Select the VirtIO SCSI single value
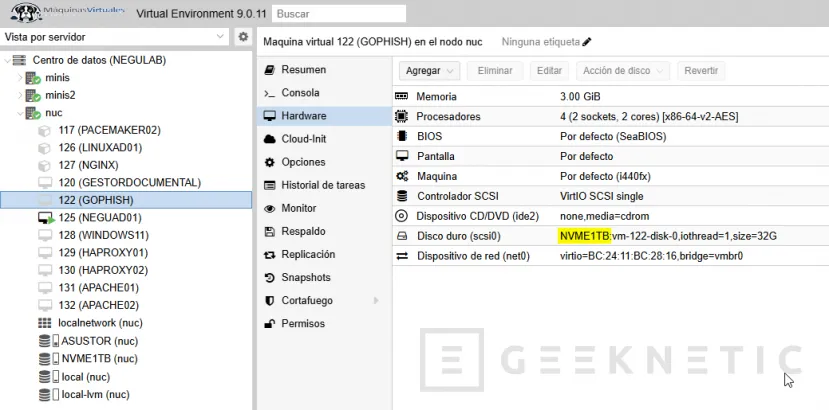 (x=602, y=197)
